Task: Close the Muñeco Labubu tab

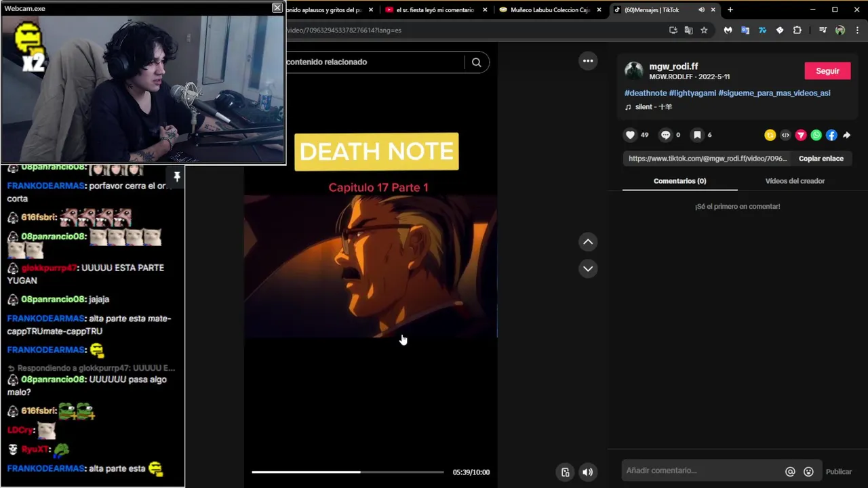Action: pyautogui.click(x=599, y=9)
